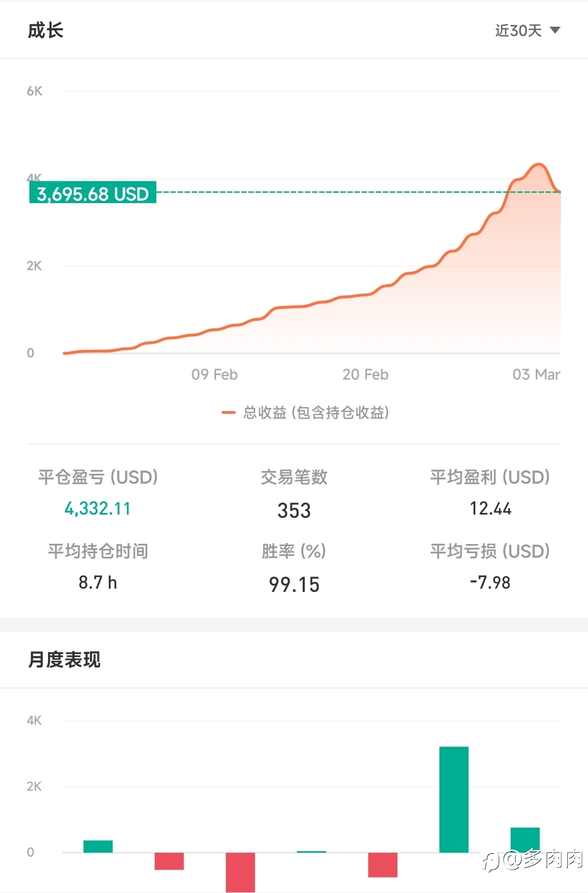Tap the 353 trade count value
The height and width of the screenshot is (893, 588).
(294, 510)
